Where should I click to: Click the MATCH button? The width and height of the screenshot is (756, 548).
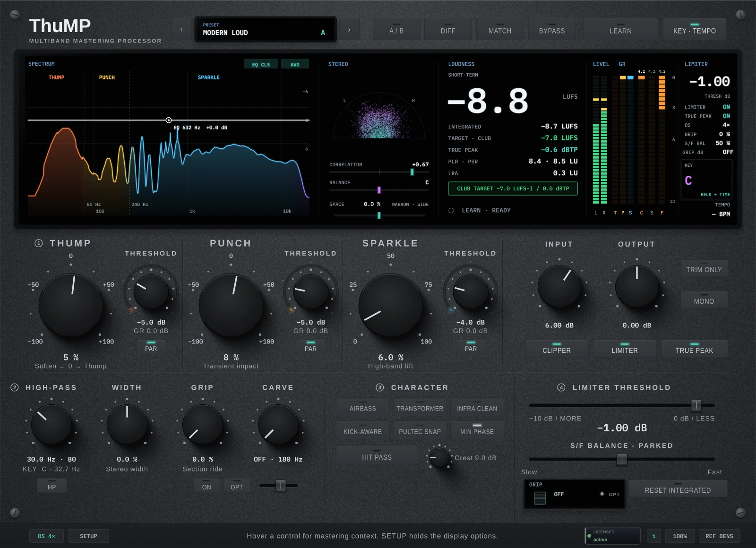pos(500,30)
